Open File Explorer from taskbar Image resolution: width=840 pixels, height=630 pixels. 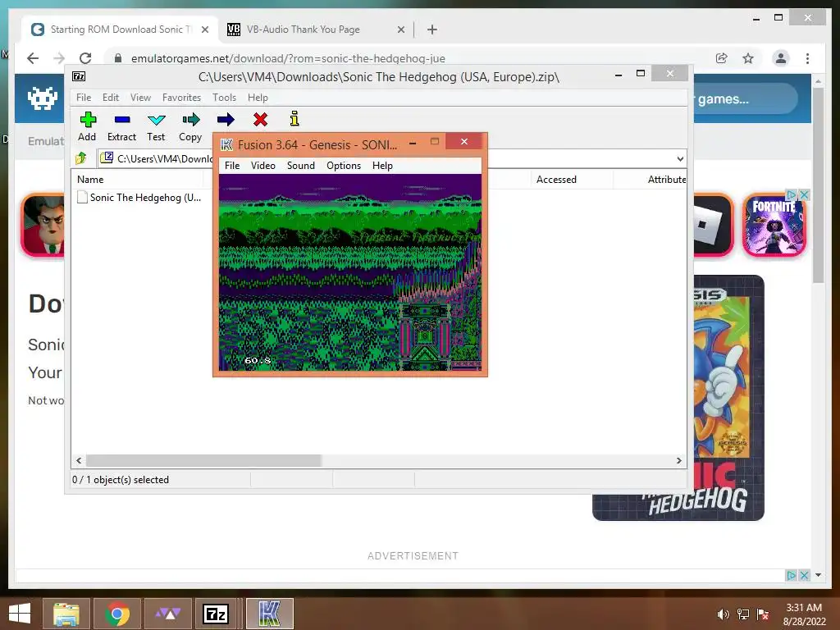(66, 614)
